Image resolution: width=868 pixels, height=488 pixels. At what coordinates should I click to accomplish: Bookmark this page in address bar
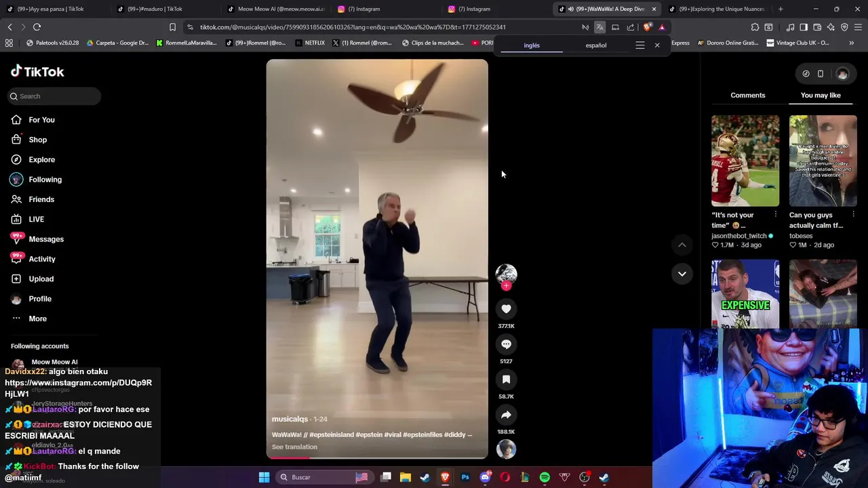[x=172, y=27]
